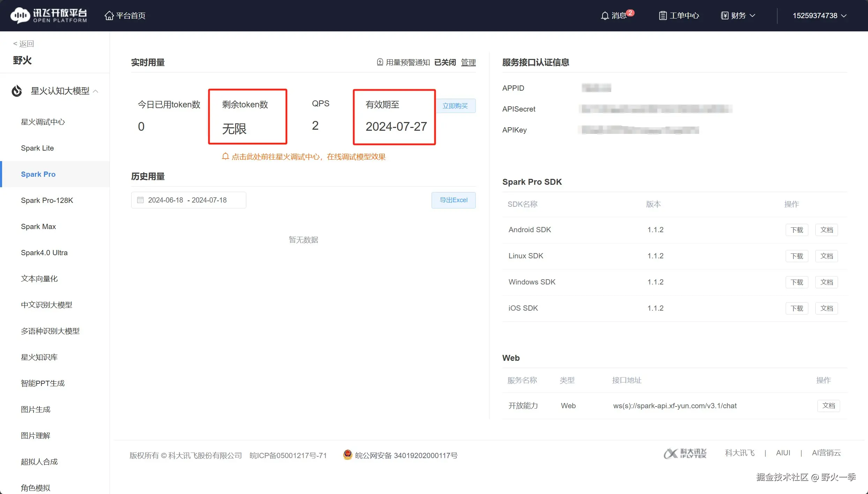Download the iOS SDK
Viewport: 868px width, 494px height.
click(797, 309)
